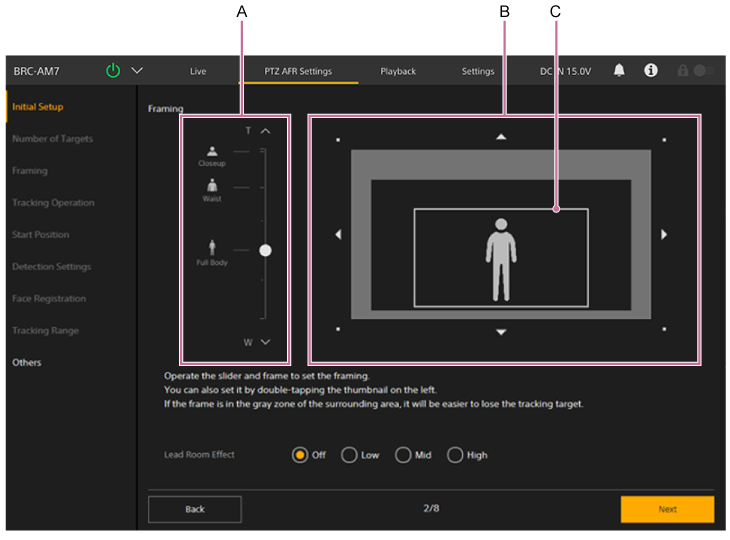Switch to the Playback tab
Viewport: 730px width, 540px height.
[398, 72]
